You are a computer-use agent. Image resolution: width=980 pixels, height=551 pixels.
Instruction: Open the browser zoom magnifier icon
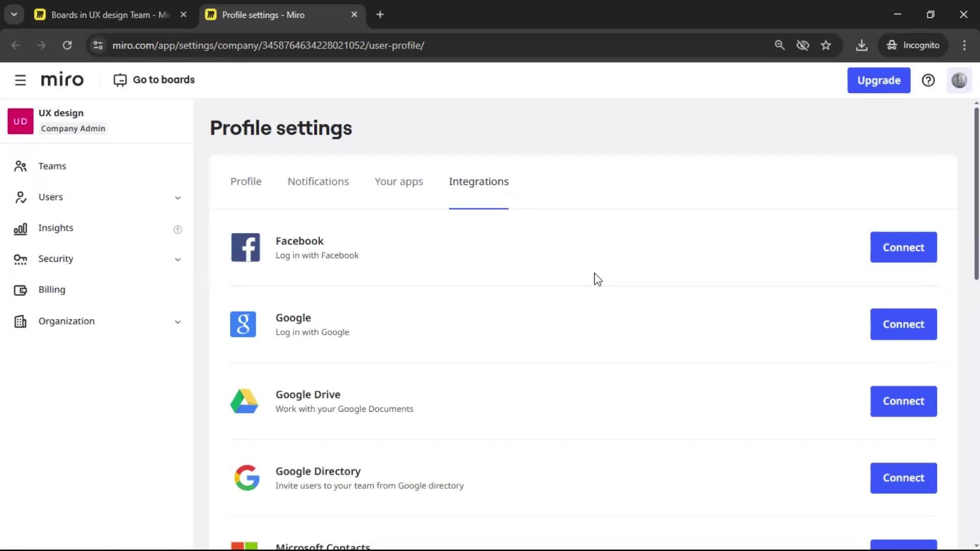(779, 45)
